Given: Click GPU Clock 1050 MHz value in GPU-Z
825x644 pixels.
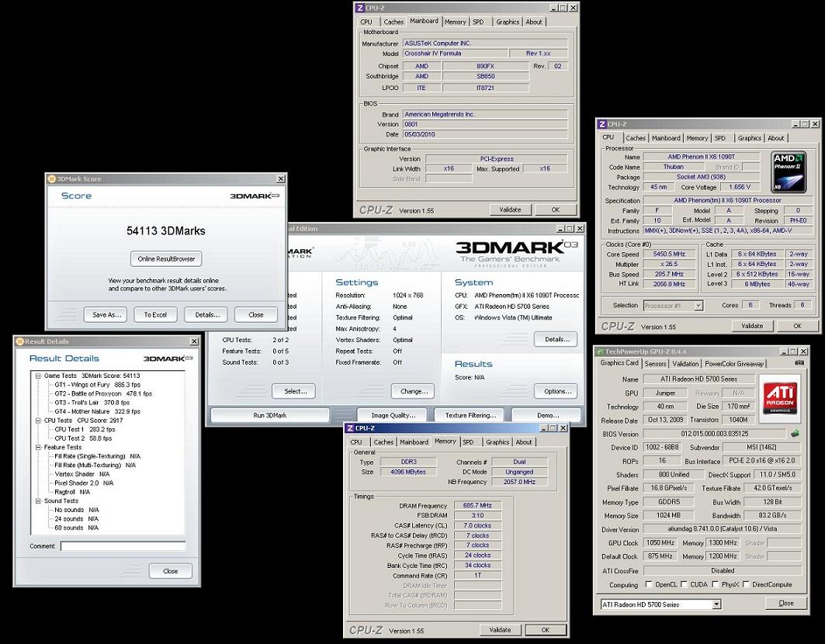Looking at the screenshot, I should 660,542.
